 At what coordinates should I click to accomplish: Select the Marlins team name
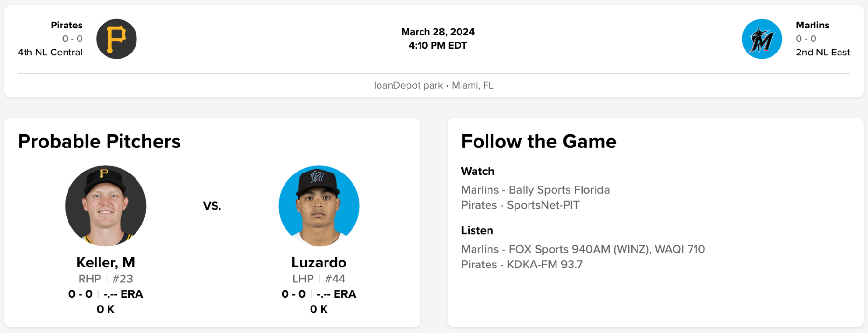[x=812, y=25]
